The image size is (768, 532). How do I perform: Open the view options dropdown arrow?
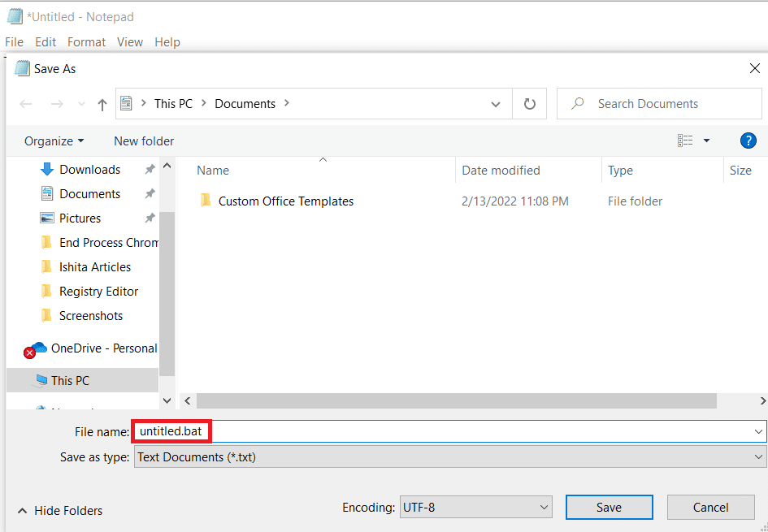706,141
